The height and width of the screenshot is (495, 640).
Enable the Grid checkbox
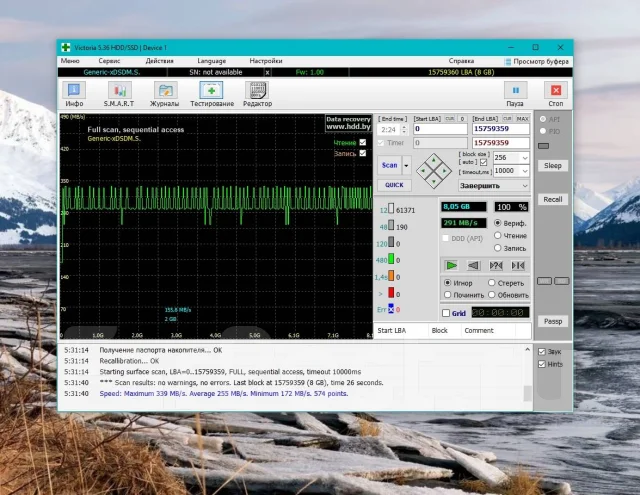tap(446, 313)
